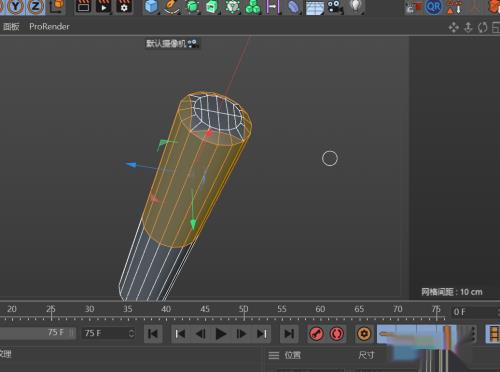Select the spline pen tool
The height and width of the screenshot is (372, 500).
click(172, 7)
